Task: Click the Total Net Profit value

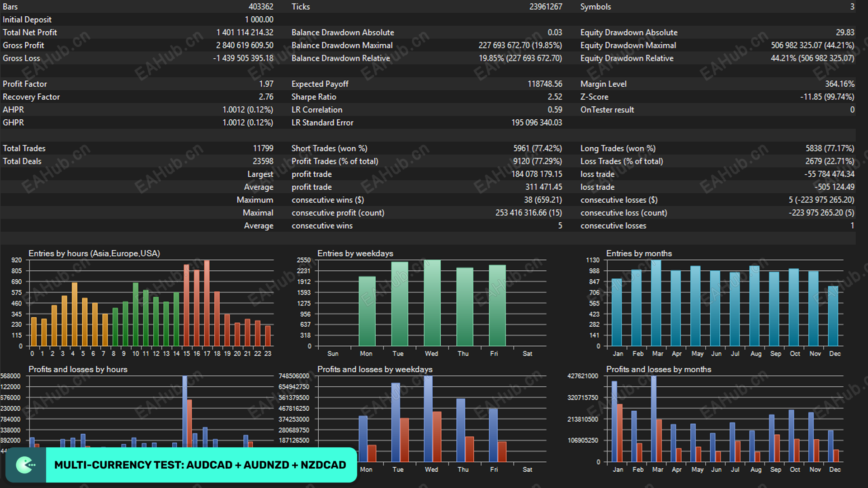Action: coord(245,33)
